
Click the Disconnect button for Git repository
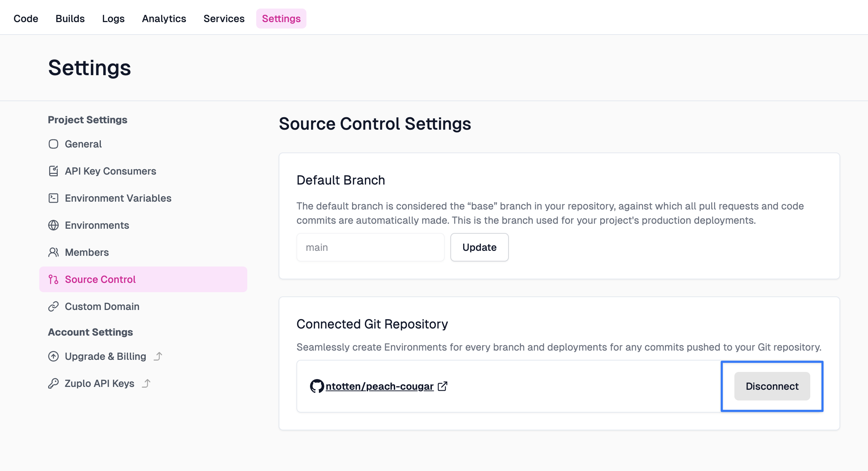tap(771, 386)
